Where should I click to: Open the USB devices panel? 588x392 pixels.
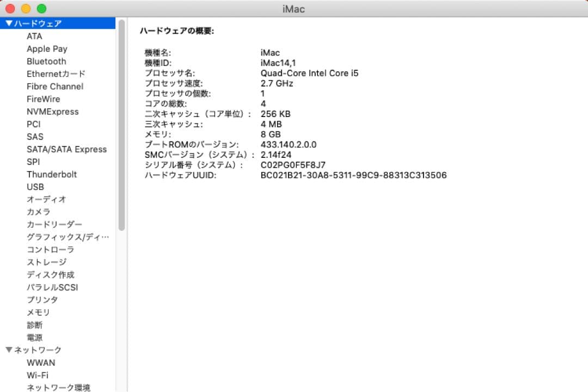click(35, 187)
